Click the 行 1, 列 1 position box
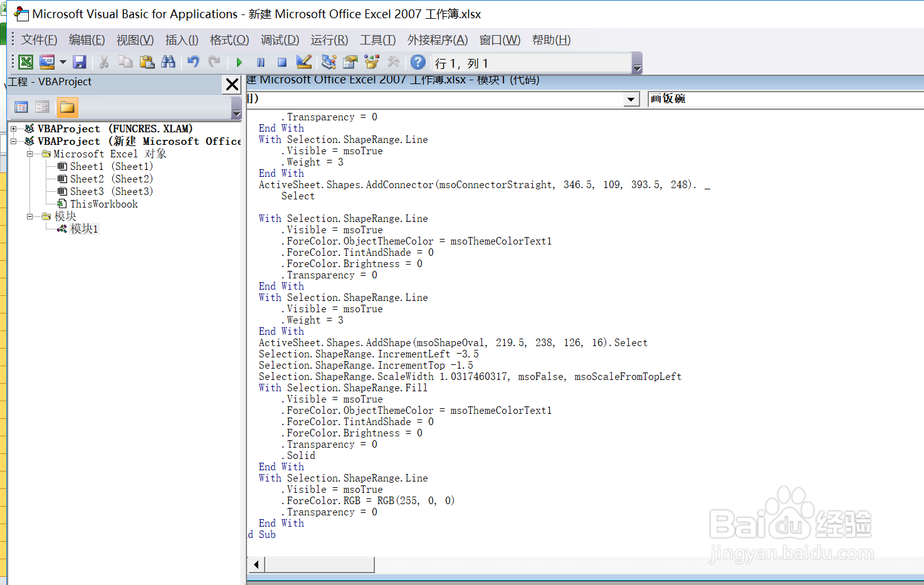924x585 pixels. click(x=531, y=63)
